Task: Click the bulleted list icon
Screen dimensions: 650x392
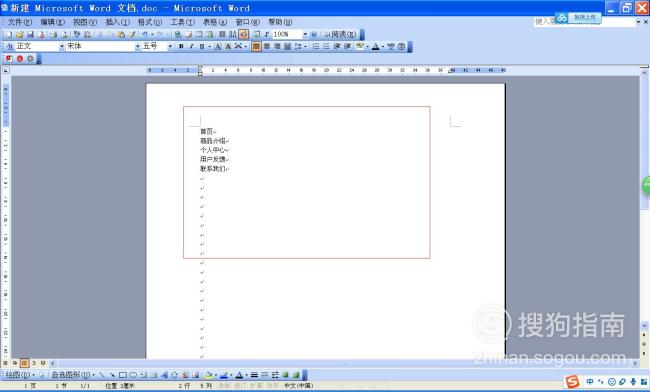Action: (326, 46)
